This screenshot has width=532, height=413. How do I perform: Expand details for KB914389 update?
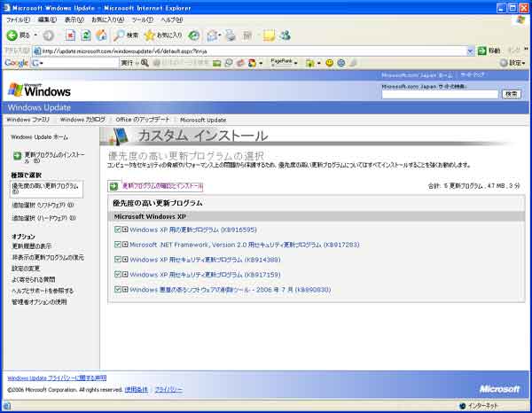(x=125, y=260)
